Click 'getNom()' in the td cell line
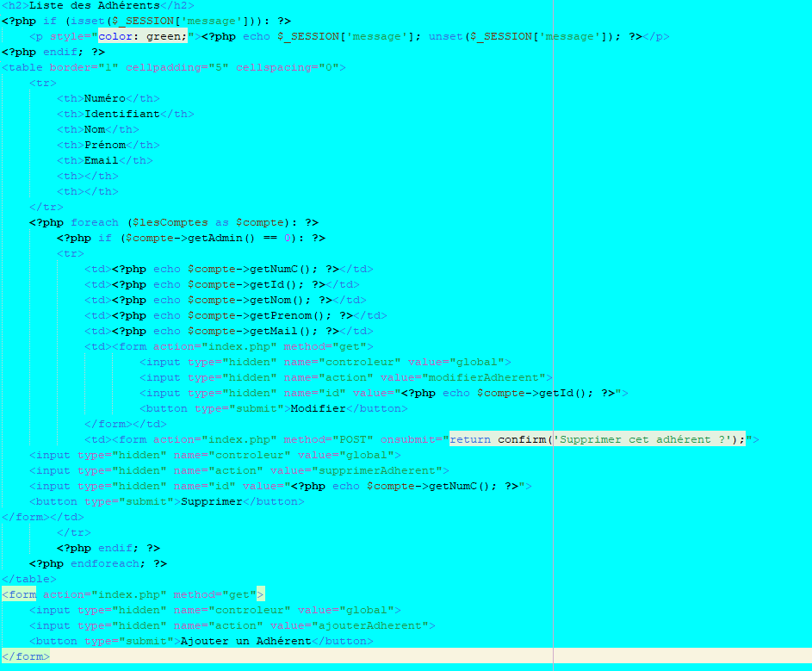Image resolution: width=812 pixels, height=671 pixels. (277, 301)
